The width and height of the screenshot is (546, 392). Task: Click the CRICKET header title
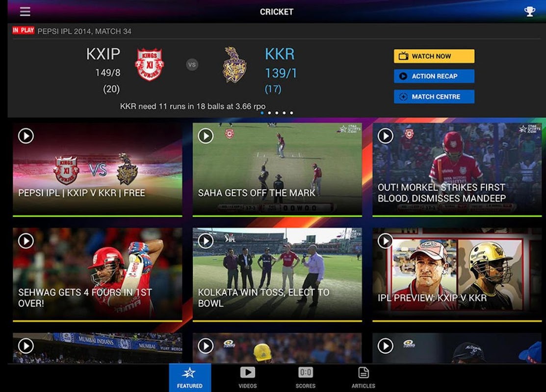277,12
